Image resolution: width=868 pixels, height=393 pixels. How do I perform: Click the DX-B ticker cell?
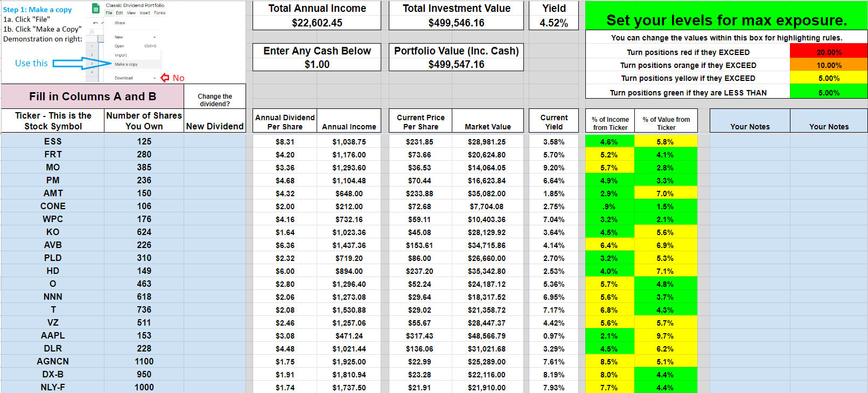click(53, 374)
